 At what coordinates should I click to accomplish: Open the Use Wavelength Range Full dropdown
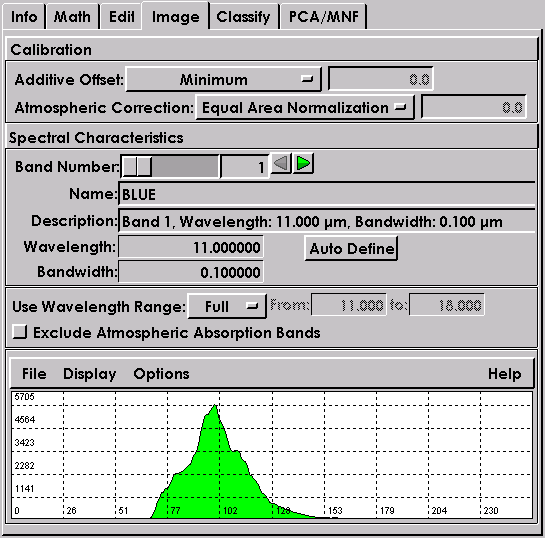[227, 306]
